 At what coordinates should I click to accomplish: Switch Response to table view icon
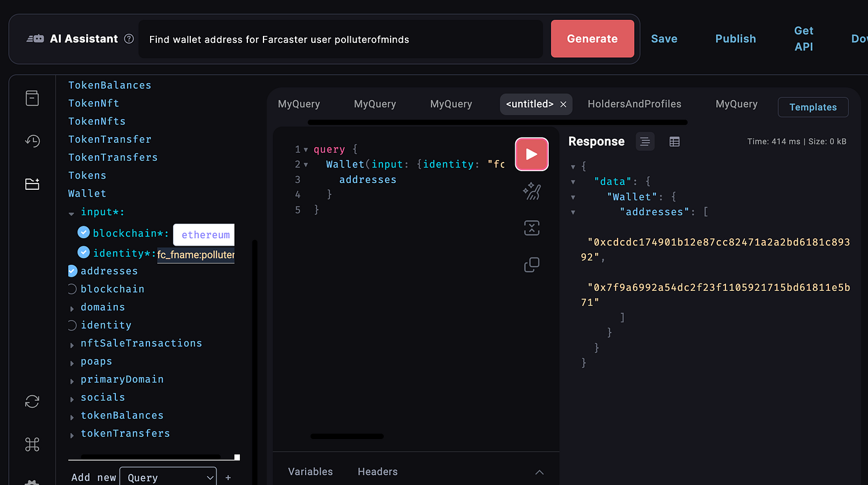pos(675,141)
